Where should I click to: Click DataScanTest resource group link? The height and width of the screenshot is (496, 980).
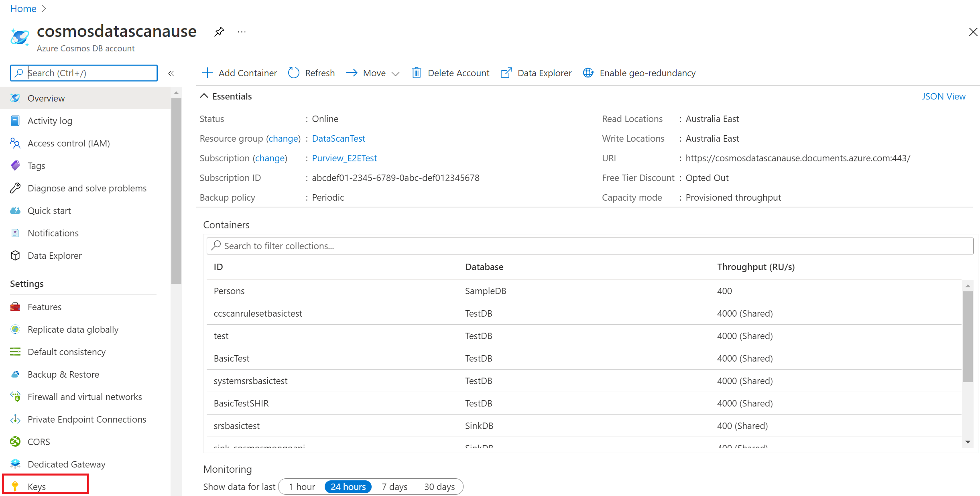(338, 138)
